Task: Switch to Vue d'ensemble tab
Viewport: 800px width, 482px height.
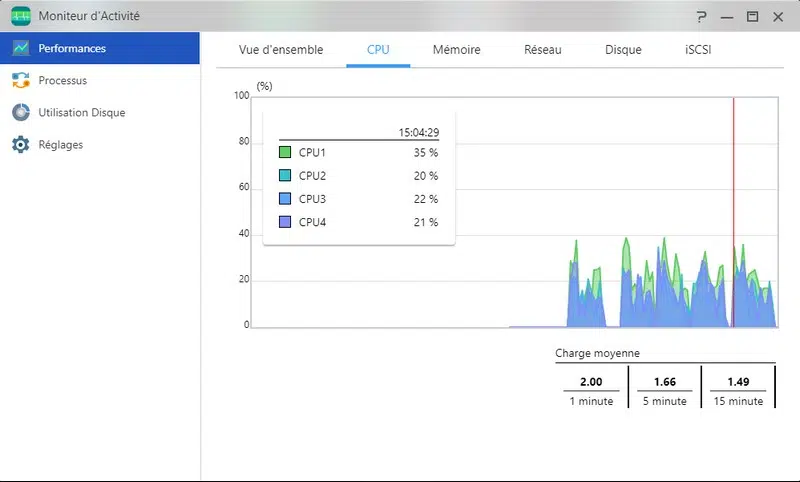Action: click(281, 49)
